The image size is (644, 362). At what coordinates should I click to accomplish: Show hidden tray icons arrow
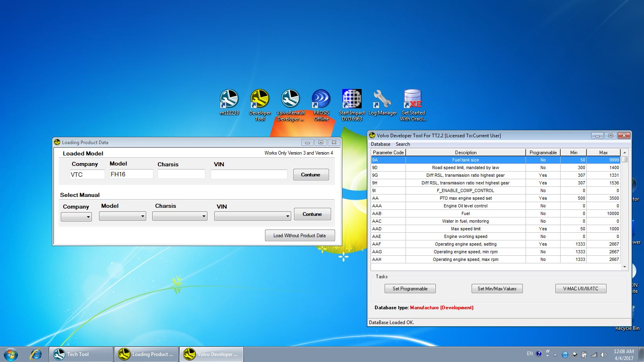(555, 355)
